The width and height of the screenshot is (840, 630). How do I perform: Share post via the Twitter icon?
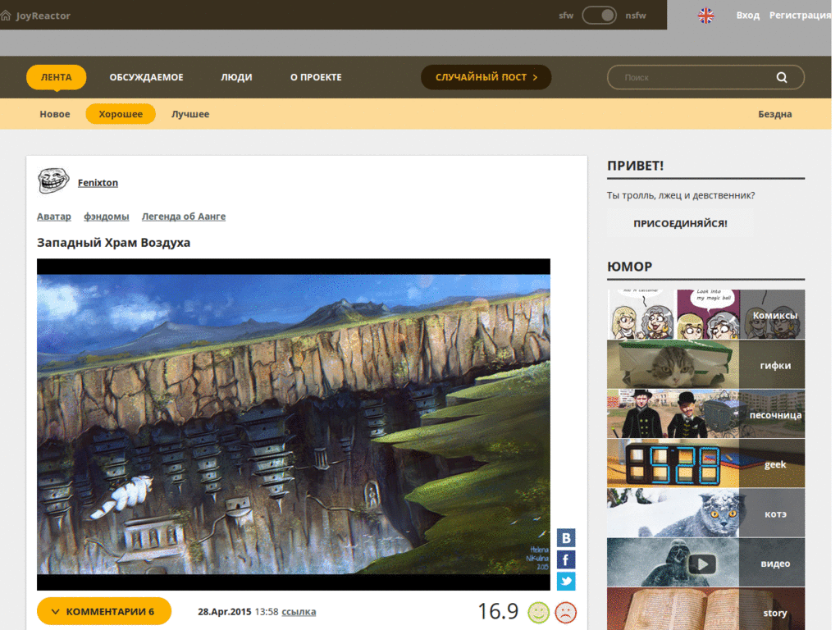click(x=566, y=582)
